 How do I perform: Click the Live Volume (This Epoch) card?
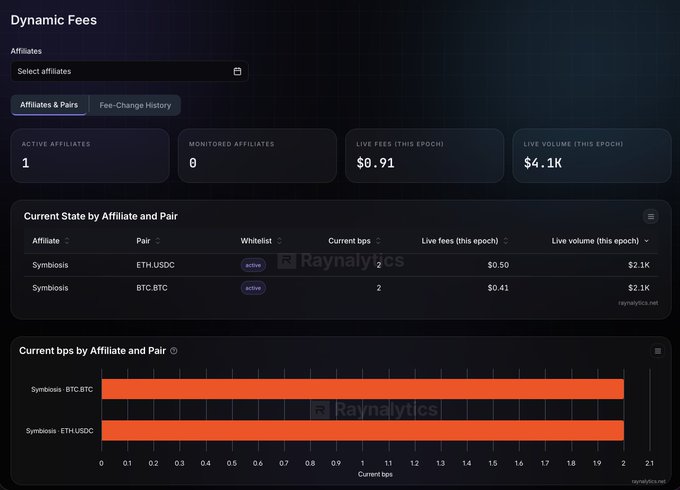coord(592,156)
